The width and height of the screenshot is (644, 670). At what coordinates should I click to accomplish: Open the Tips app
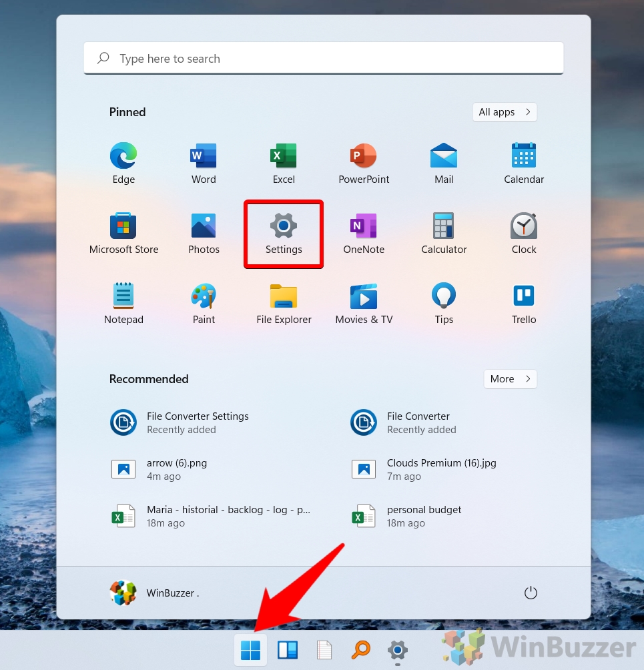click(444, 304)
